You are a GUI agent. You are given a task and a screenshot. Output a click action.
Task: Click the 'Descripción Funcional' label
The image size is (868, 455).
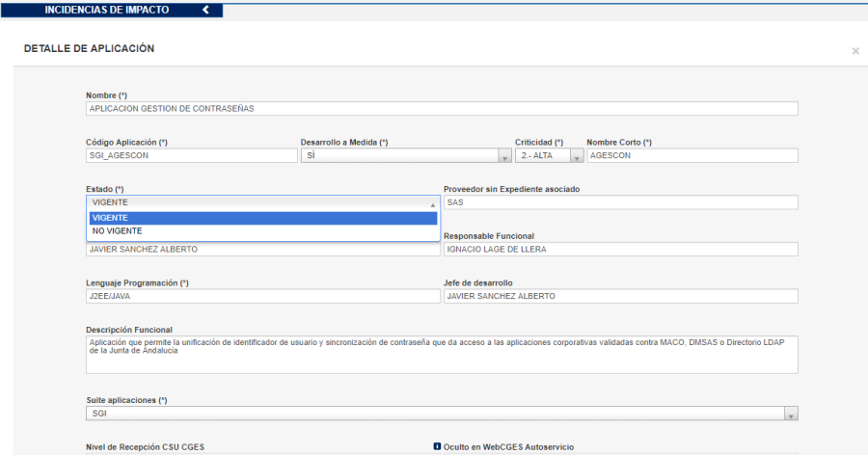(129, 330)
